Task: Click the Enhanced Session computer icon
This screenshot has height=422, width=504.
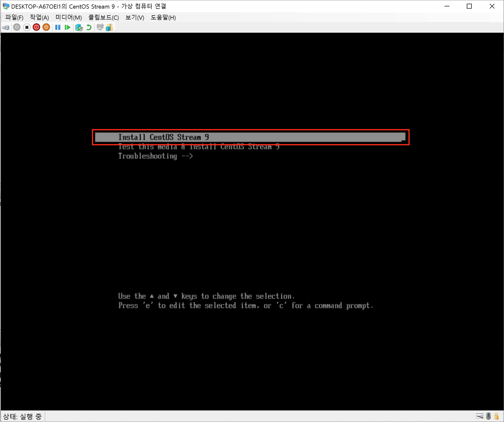Action: click(100, 27)
